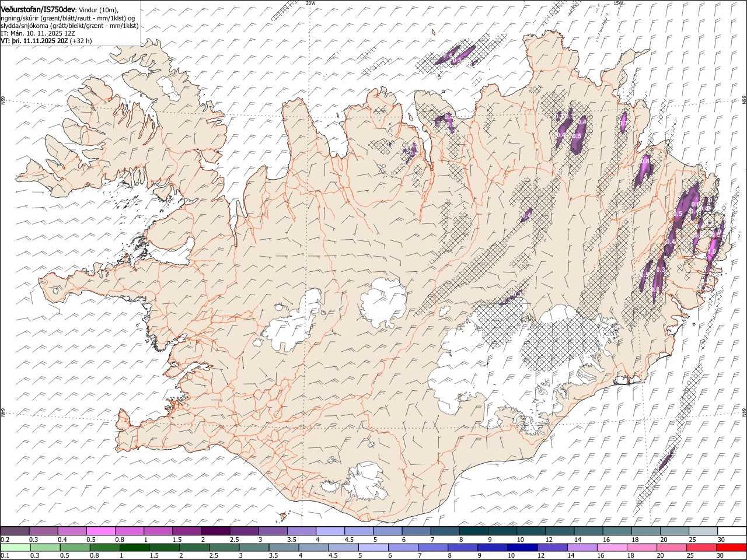Pick the lavender 3.5 swatch in upper scale
This screenshot has width=747, height=560.
[x=301, y=531]
